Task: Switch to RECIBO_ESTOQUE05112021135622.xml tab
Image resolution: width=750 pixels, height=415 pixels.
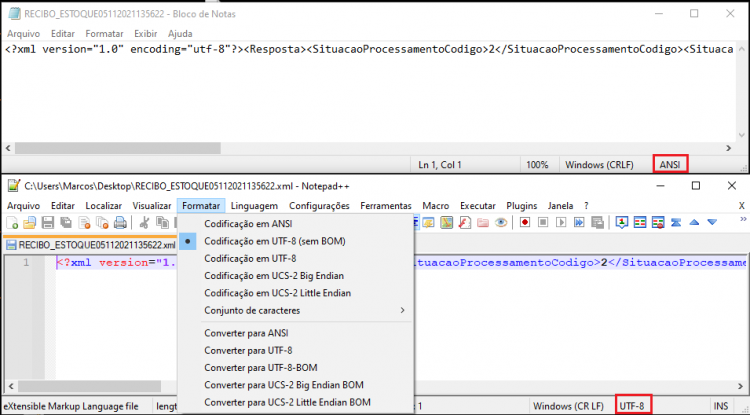Action: click(90, 245)
